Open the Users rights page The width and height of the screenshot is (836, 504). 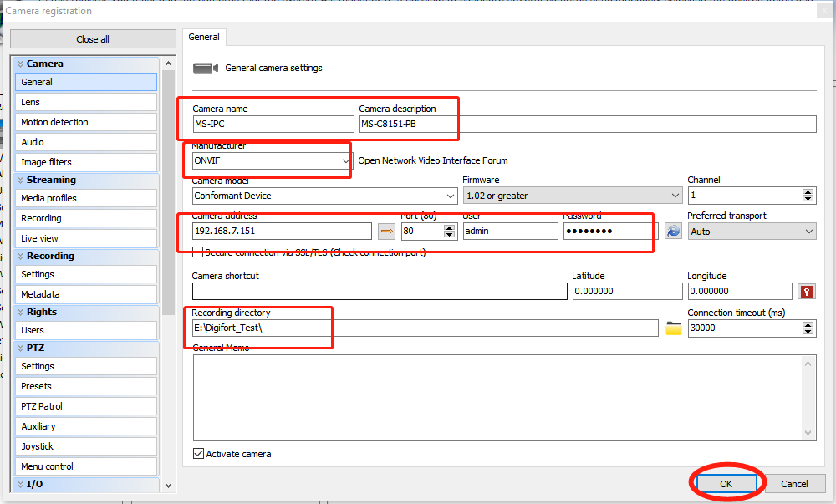click(86, 330)
